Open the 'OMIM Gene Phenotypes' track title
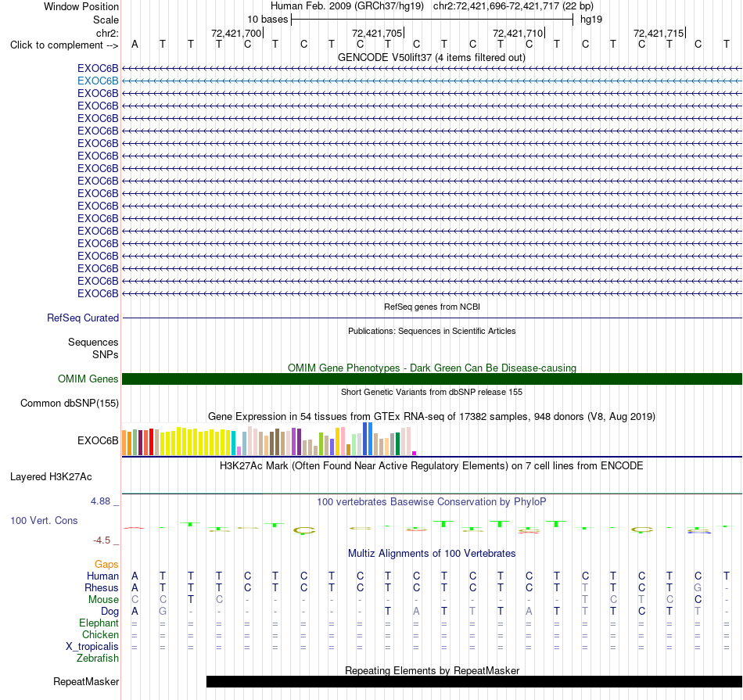743x700 pixels. coord(432,368)
